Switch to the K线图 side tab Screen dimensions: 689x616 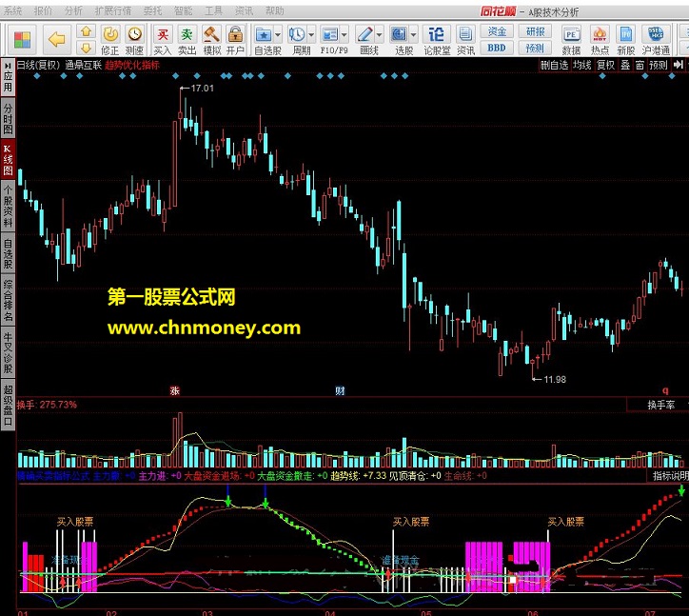[8, 161]
